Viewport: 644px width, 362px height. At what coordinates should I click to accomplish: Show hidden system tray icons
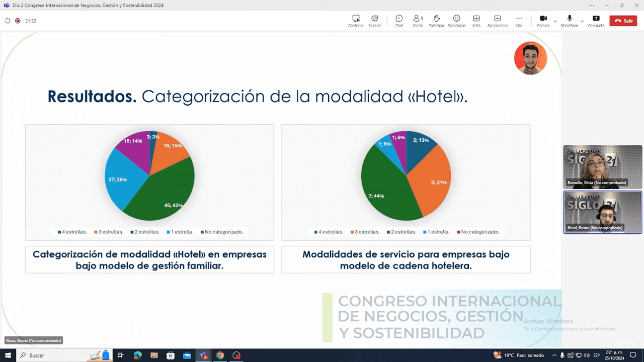point(554,355)
